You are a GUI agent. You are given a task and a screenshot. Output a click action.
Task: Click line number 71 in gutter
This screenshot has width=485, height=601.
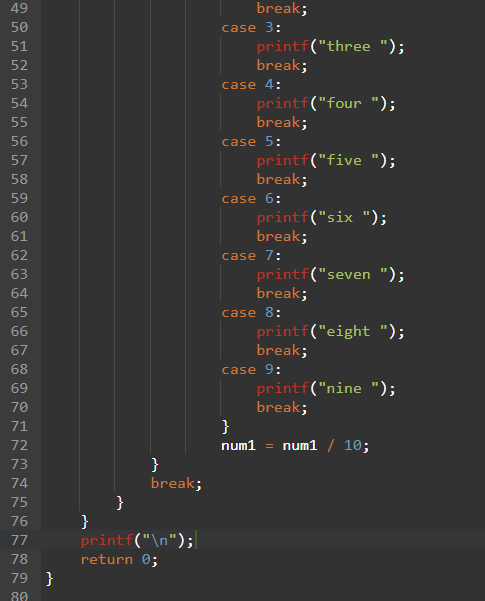(19, 426)
